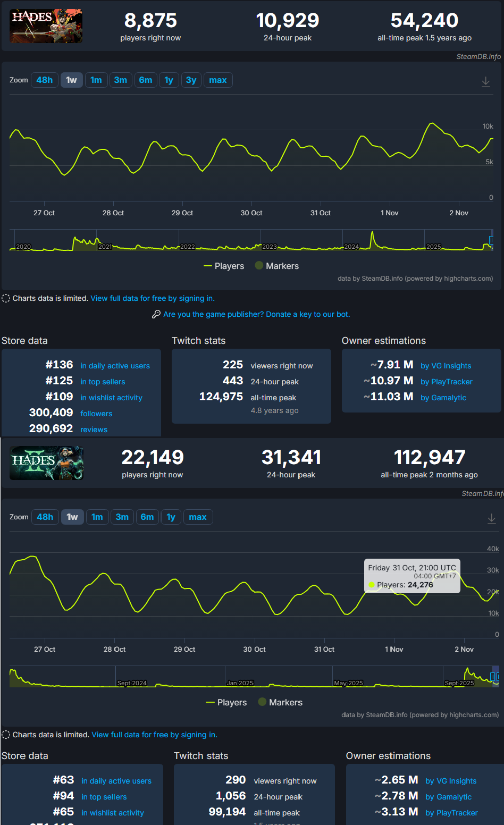504x825 pixels.
Task: Click the 54,240 all-time peak value
Action: pos(424,21)
